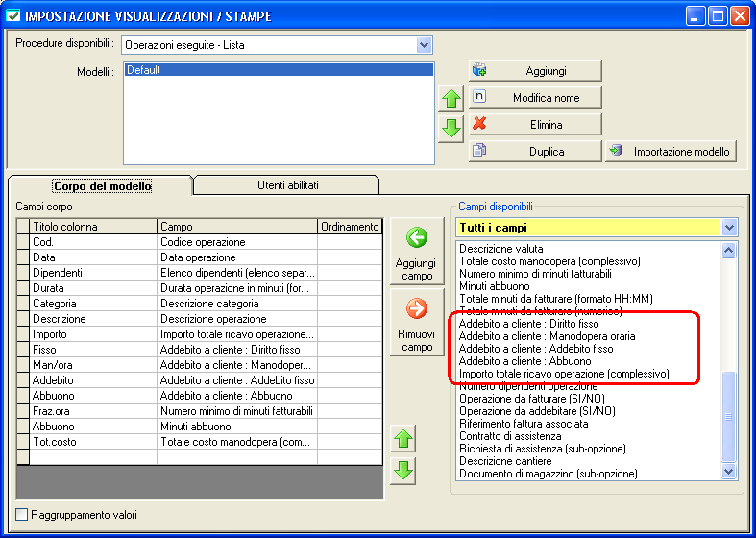The width and height of the screenshot is (756, 538).
Task: Select Operazione da fatturare (SI/NO)
Action: (532, 399)
